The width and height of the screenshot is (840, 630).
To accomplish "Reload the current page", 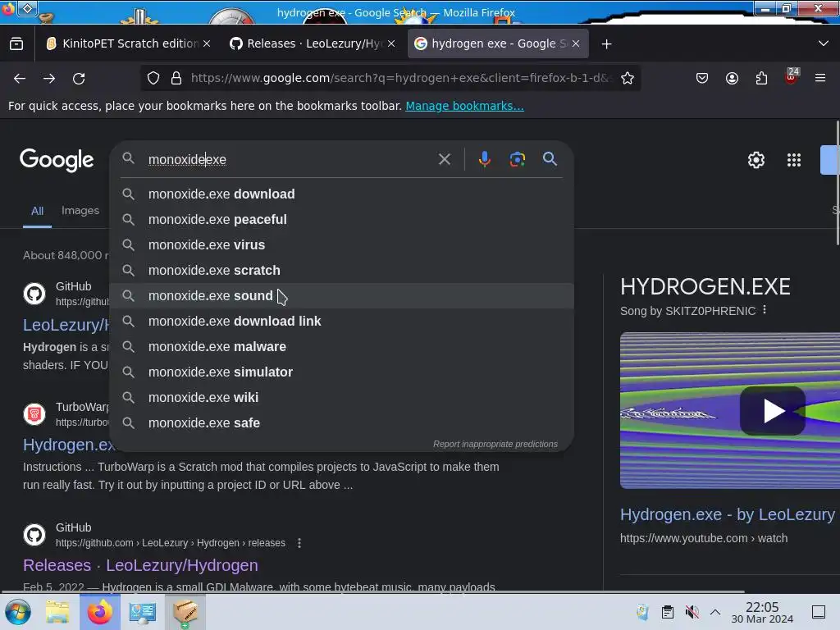I will pos(79,79).
